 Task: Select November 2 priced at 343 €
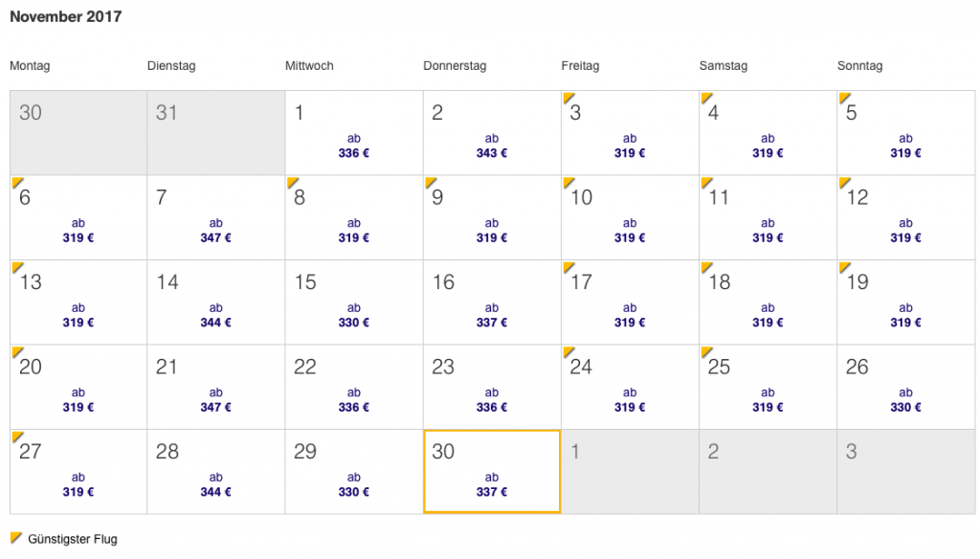pyautogui.click(x=491, y=133)
